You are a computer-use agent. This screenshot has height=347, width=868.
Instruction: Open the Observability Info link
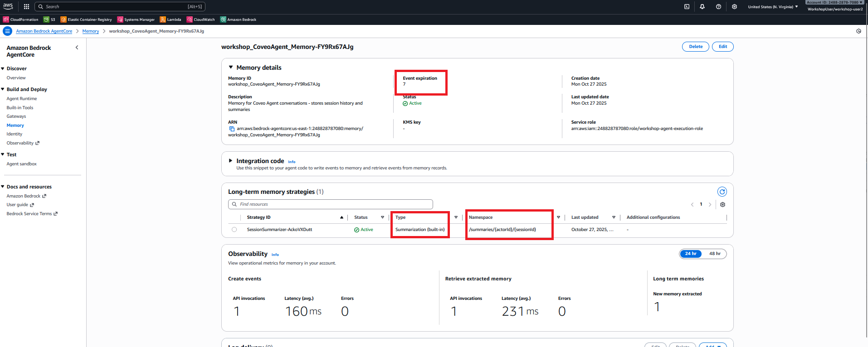[275, 255]
